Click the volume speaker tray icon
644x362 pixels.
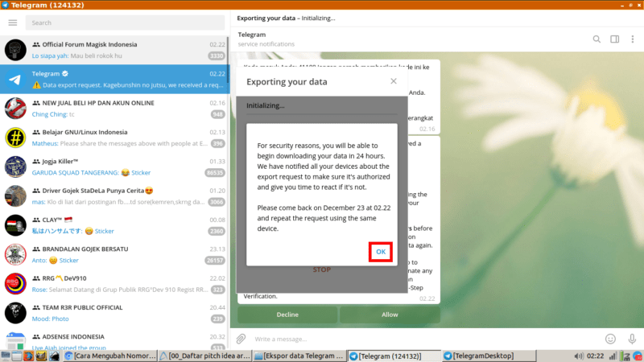579,356
